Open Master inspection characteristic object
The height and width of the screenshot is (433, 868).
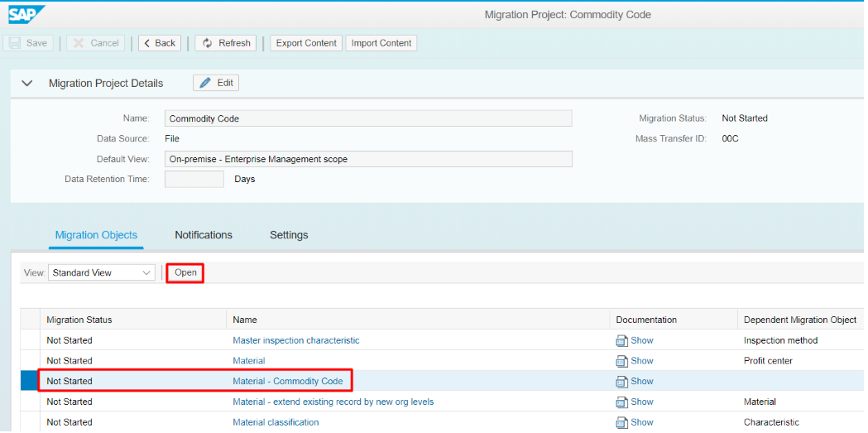296,340
